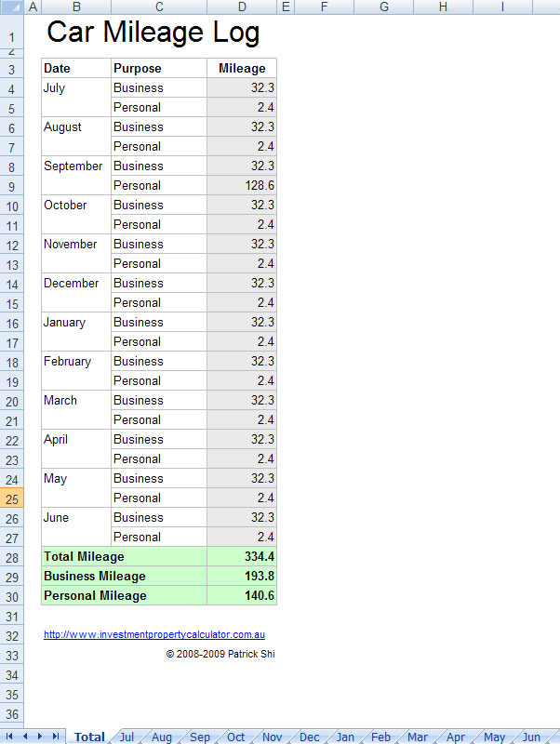Select the Personal Mileage label cell
560x744 pixels.
125,595
